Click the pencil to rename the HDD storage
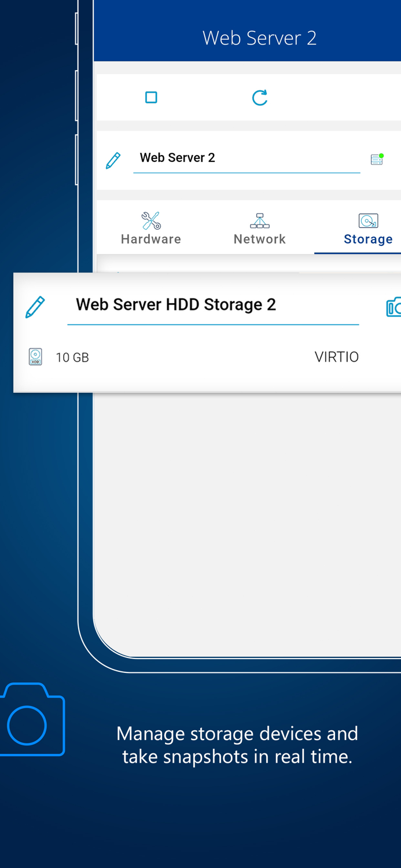Viewport: 401px width, 868px height. pos(35,307)
